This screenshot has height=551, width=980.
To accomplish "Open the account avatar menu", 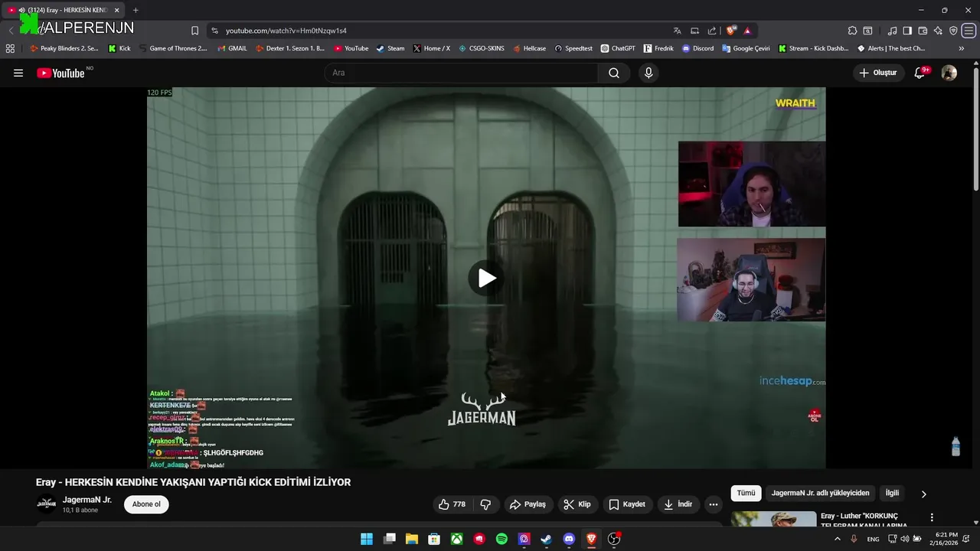I will pyautogui.click(x=949, y=73).
